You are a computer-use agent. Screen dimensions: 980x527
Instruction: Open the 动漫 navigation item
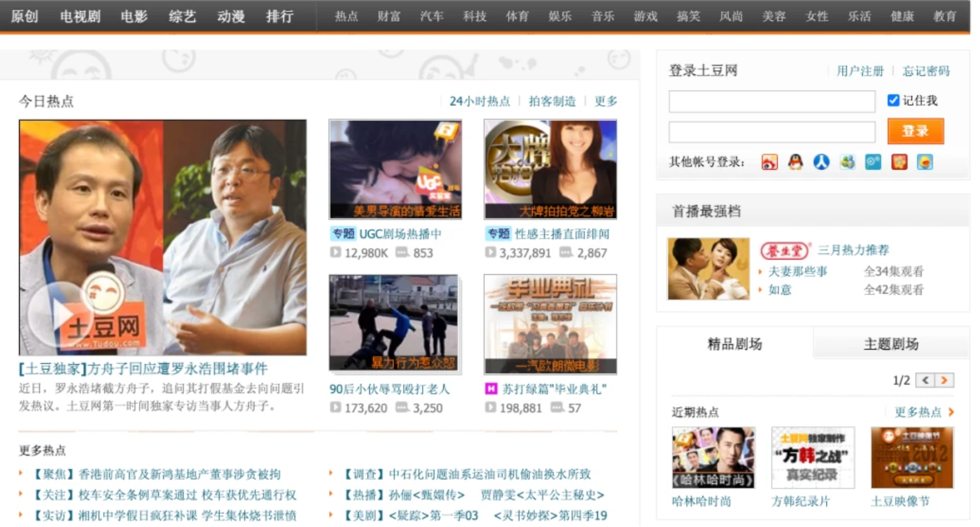coord(231,16)
